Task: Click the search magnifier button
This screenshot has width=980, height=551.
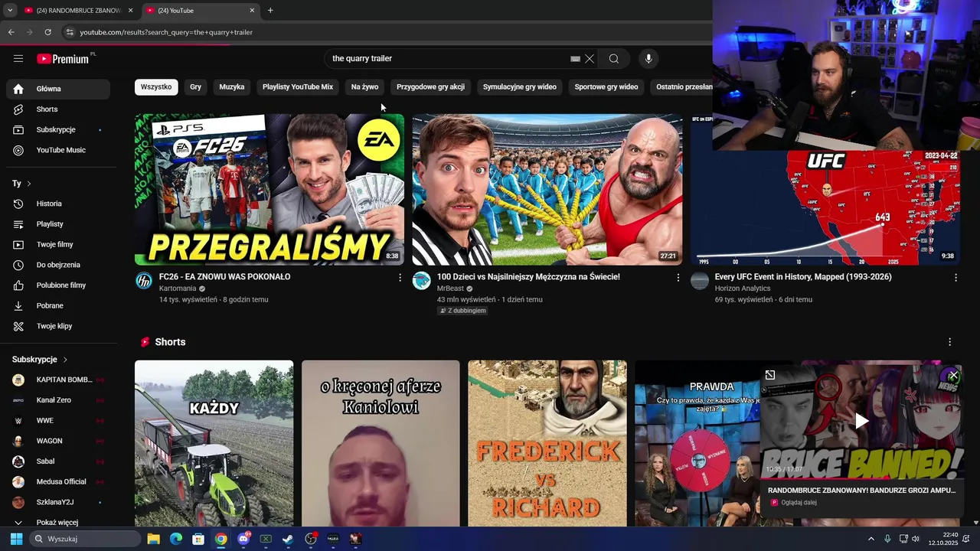Action: click(x=614, y=59)
